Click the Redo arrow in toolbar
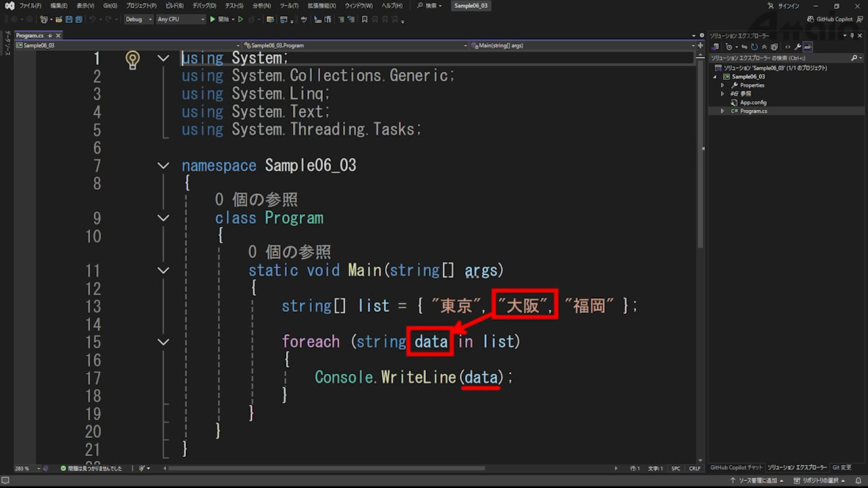868x488 pixels. point(108,19)
